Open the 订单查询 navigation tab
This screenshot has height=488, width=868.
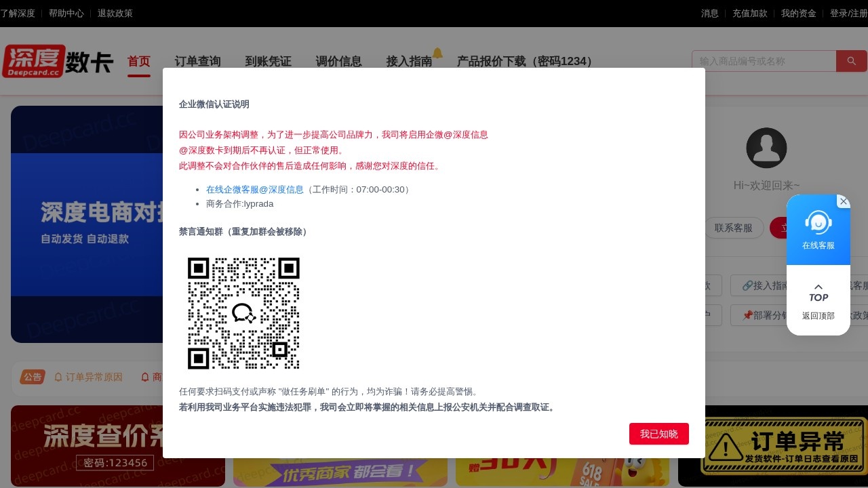tap(198, 62)
